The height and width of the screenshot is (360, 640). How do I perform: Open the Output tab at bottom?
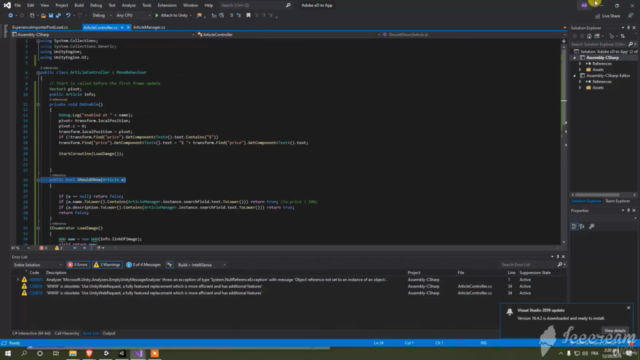coord(109,333)
